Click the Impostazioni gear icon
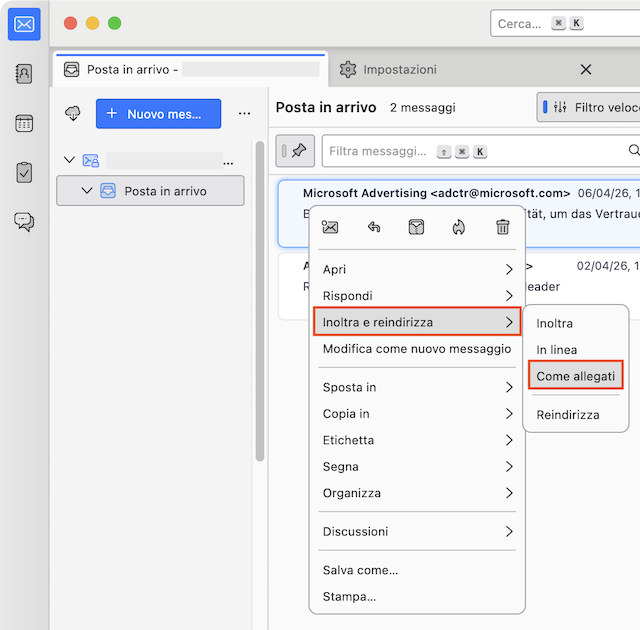This screenshot has height=630, width=640. point(348,69)
